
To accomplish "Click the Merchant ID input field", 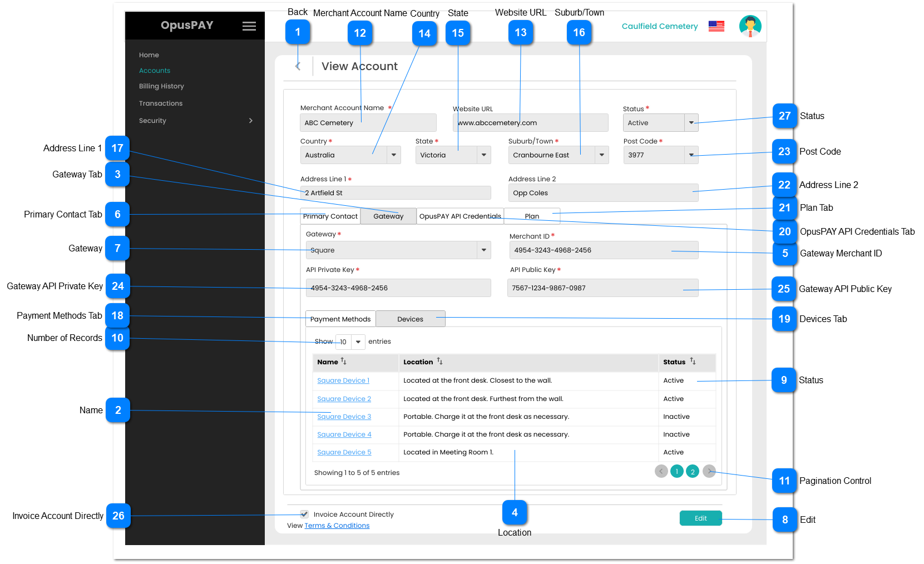I will 603,250.
